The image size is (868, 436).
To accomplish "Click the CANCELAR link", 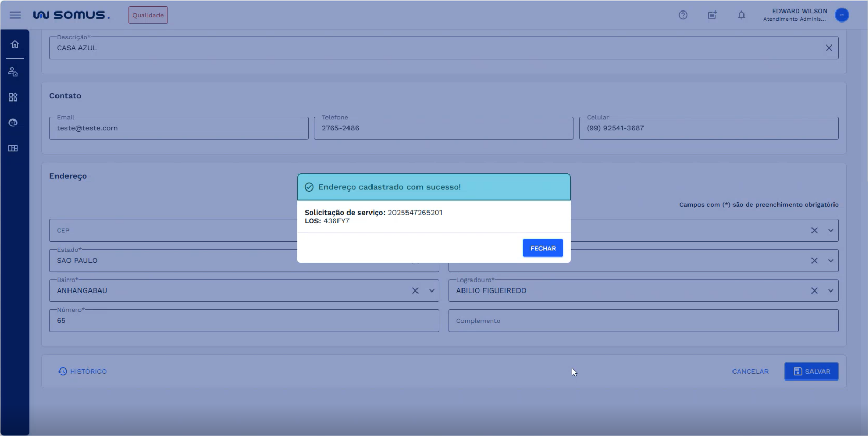I will click(750, 371).
